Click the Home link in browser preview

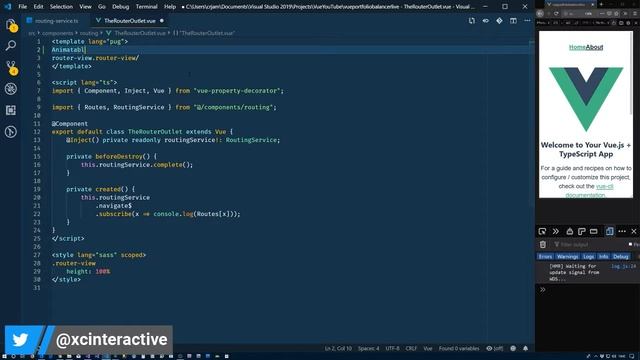click(577, 47)
